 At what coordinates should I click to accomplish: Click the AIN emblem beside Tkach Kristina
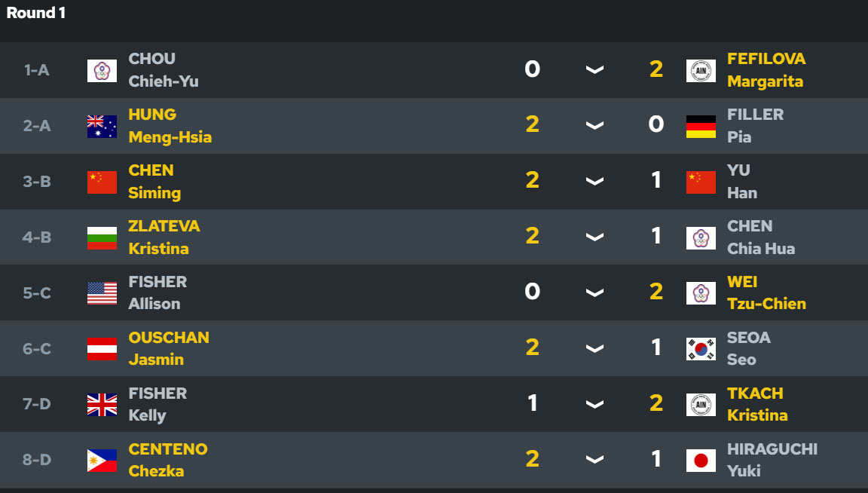(701, 405)
